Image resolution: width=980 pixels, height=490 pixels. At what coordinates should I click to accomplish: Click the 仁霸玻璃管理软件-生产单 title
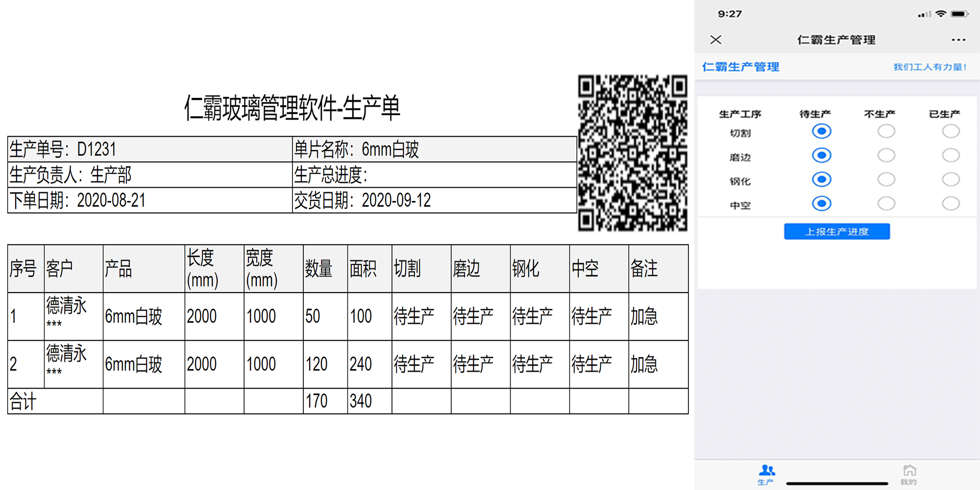(x=292, y=108)
